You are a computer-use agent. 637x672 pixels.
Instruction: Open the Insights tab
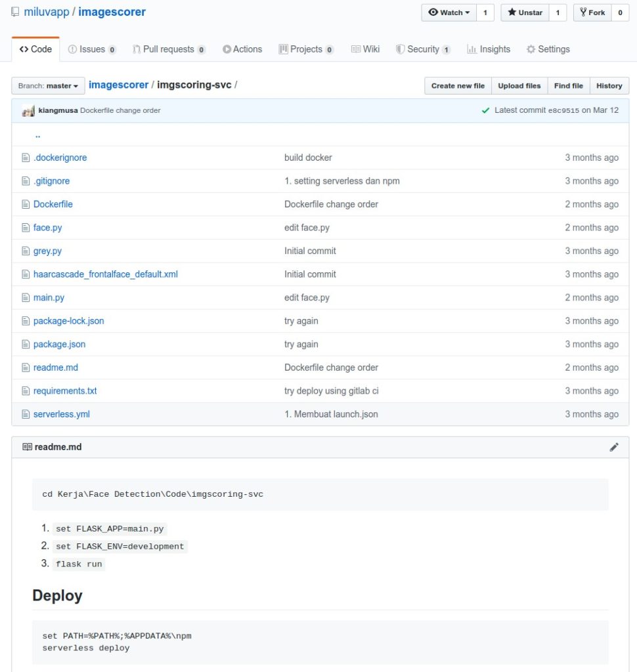coord(488,49)
